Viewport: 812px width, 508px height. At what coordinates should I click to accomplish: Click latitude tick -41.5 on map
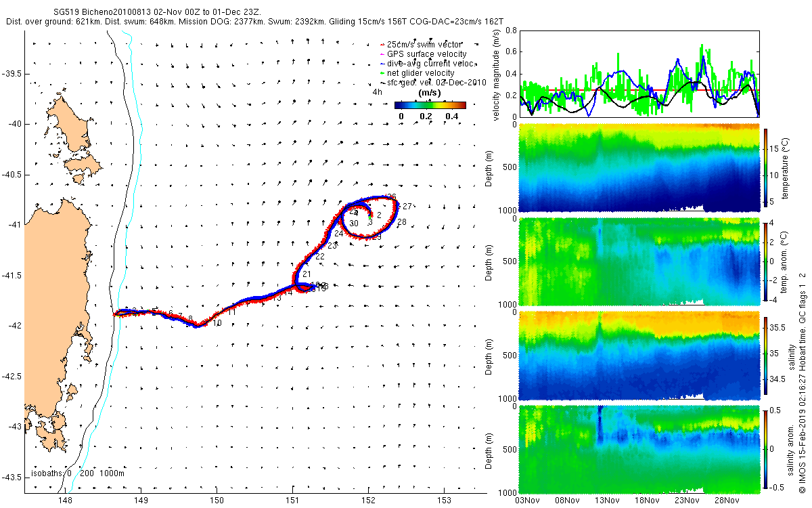pyautogui.click(x=12, y=275)
